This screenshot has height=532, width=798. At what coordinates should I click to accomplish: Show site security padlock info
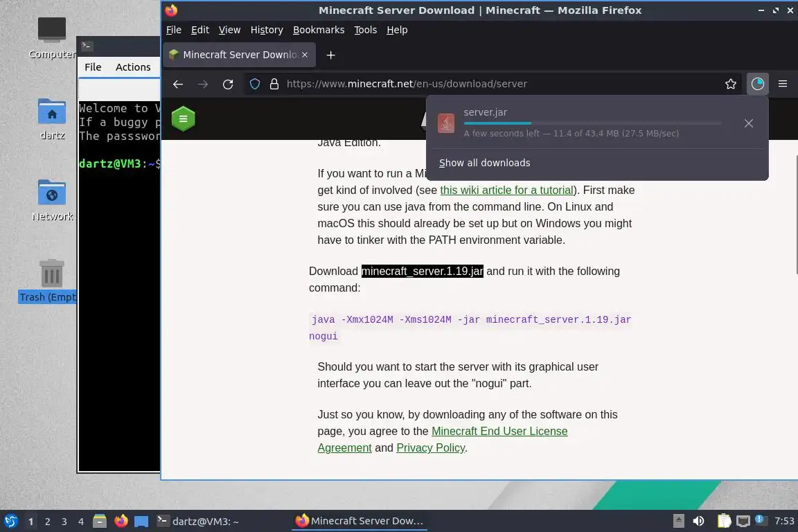(274, 84)
